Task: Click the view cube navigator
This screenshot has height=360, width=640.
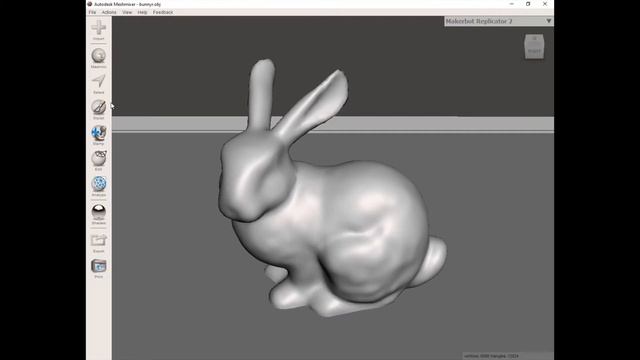Action: pos(534,46)
